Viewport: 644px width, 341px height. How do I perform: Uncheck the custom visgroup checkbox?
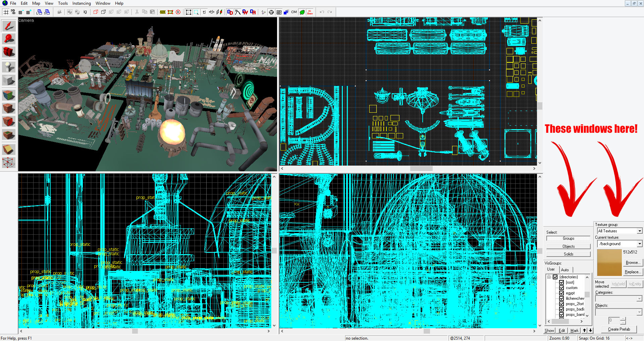click(x=561, y=288)
